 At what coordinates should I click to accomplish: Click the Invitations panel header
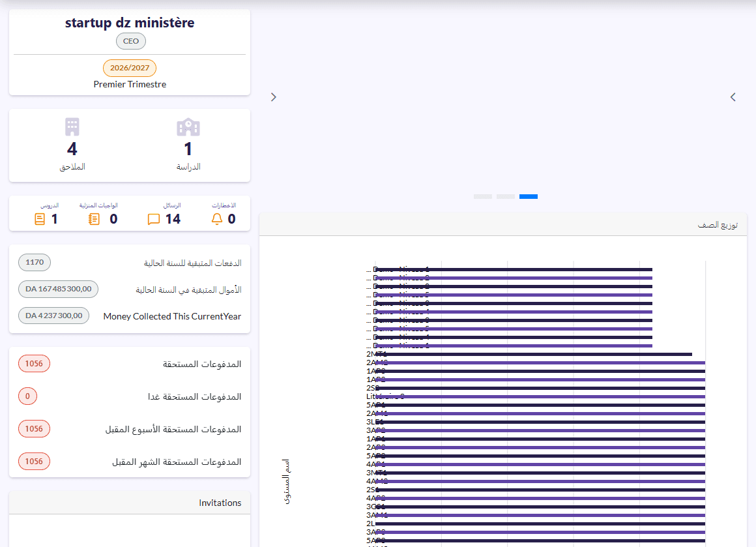point(130,503)
